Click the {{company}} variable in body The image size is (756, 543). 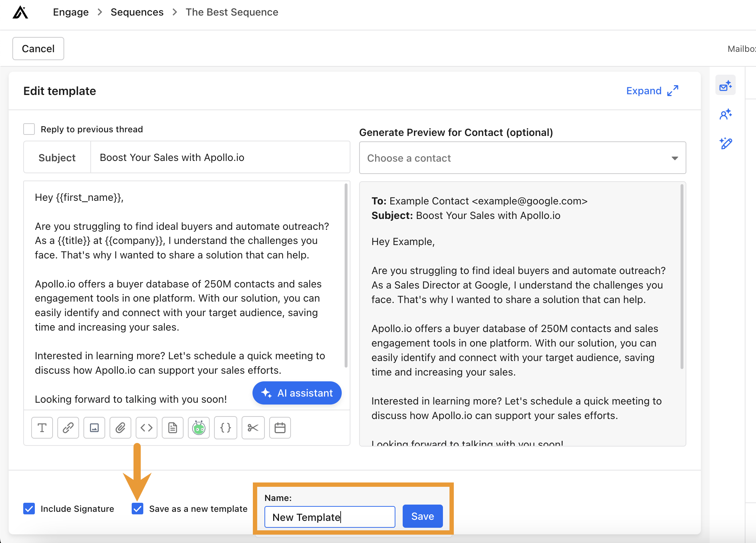coord(134,240)
